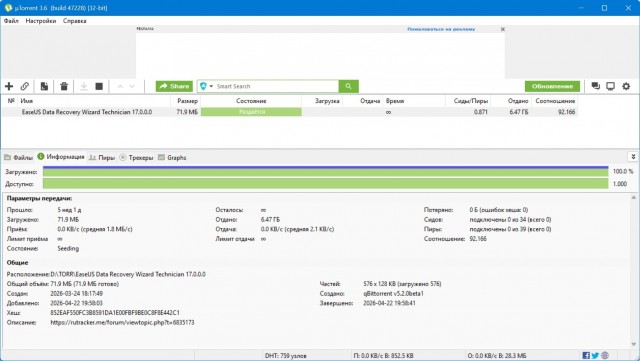Click the Facebook icon in status bar
This screenshot has height=361, width=640.
tap(586, 355)
